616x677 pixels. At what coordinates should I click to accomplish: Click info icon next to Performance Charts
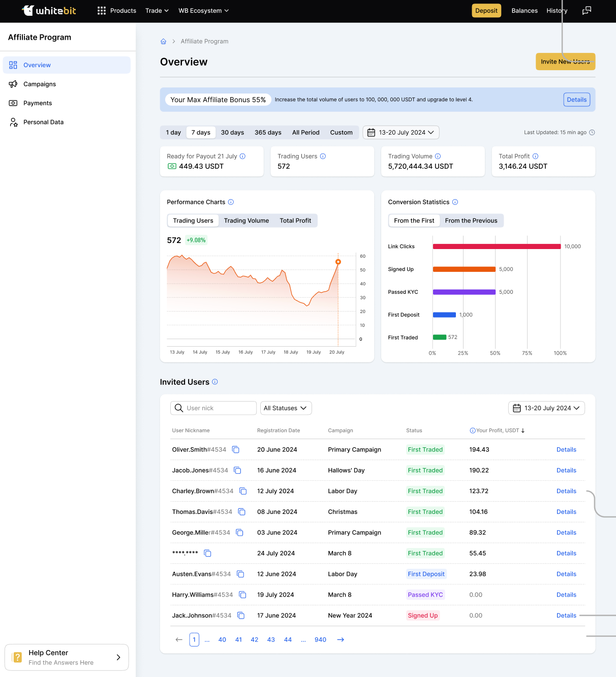click(x=231, y=202)
